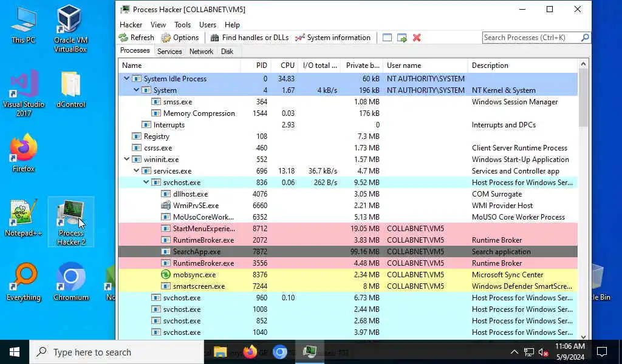Click the Type here to search box
Viewport: 622px width, 364px height.
tap(116, 352)
